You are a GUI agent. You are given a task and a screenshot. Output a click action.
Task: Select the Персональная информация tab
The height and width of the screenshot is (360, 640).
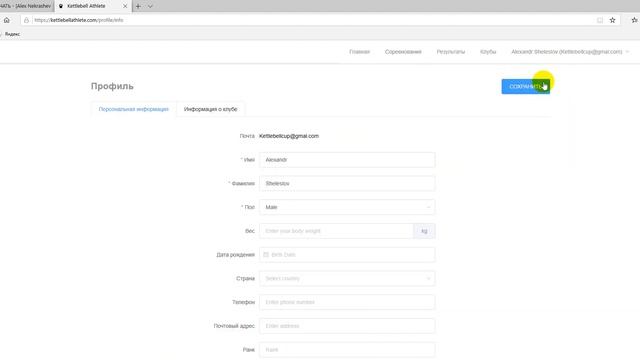click(133, 109)
